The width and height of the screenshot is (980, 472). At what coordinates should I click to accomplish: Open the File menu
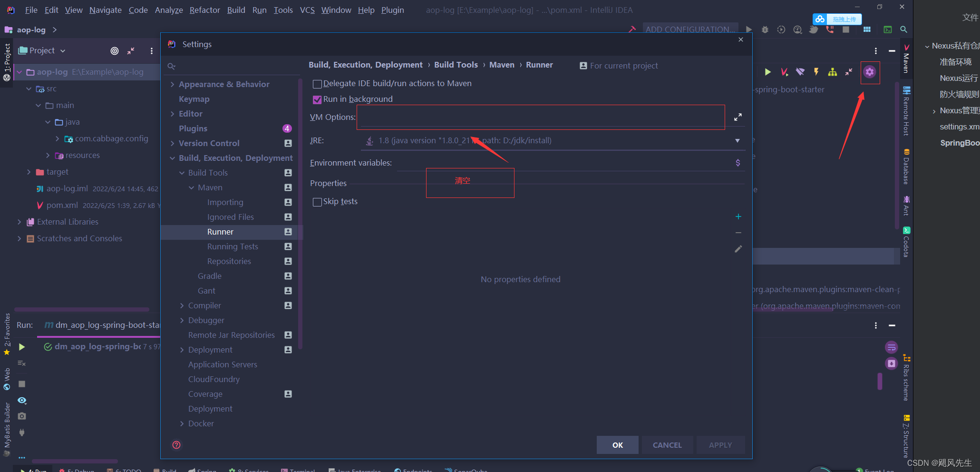coord(31,10)
